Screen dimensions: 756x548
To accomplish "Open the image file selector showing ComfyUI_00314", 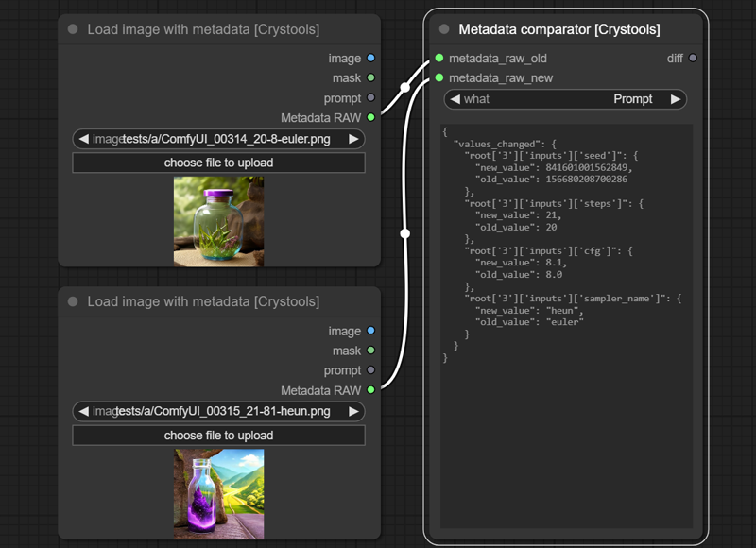I will 217,137.
